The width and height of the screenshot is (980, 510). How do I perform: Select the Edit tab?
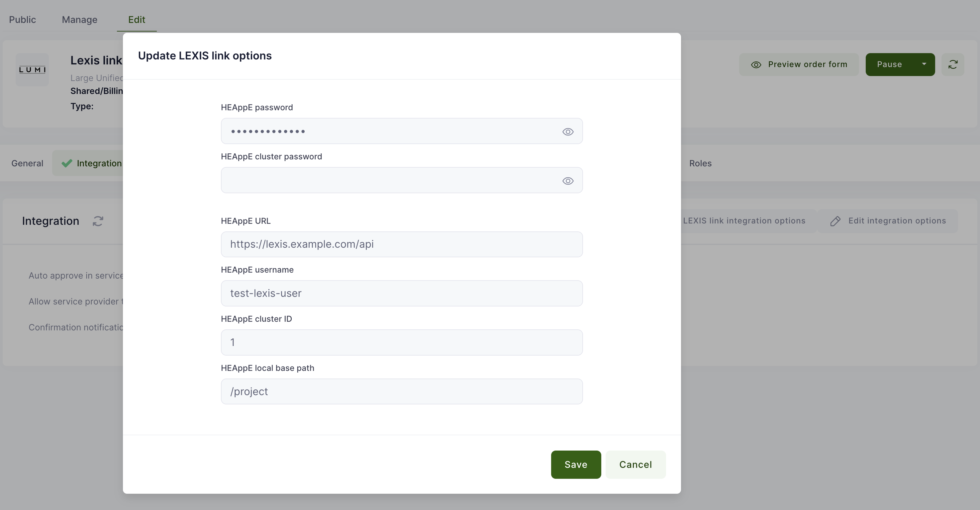coord(137,19)
